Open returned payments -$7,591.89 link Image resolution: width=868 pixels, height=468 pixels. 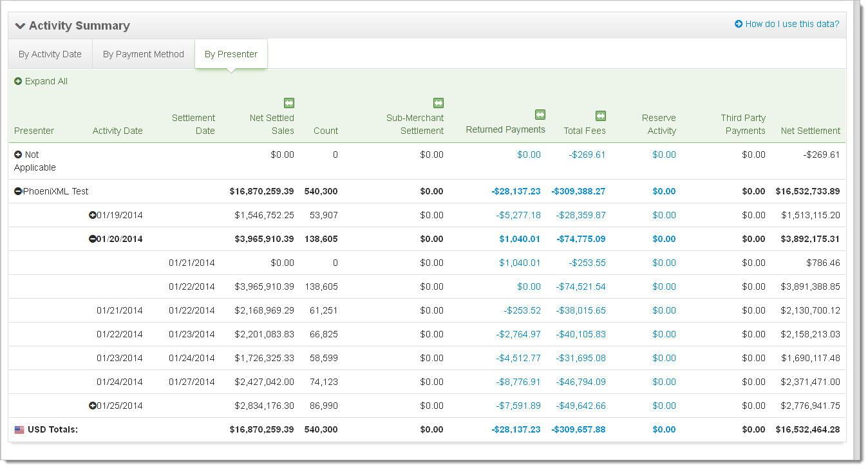click(x=518, y=406)
